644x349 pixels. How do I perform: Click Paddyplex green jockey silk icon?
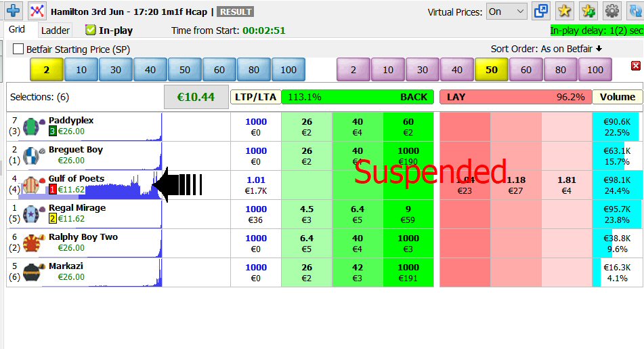click(31, 127)
